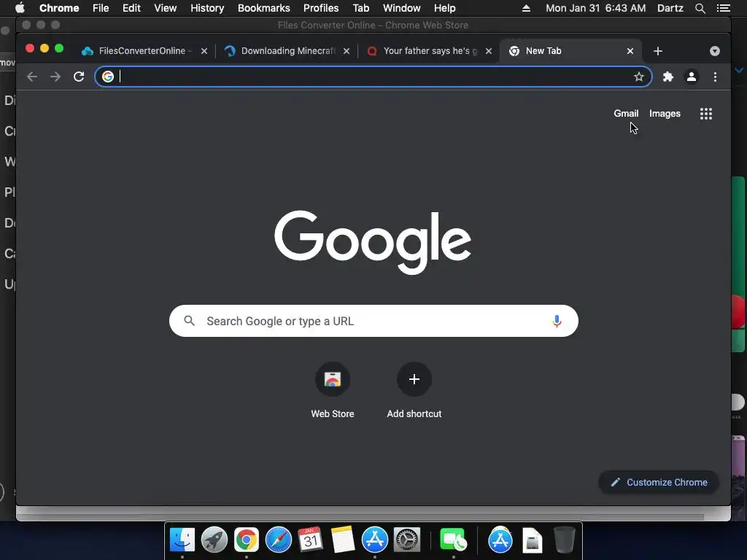Open Spotlight search in menu bar
747x560 pixels.
700,8
